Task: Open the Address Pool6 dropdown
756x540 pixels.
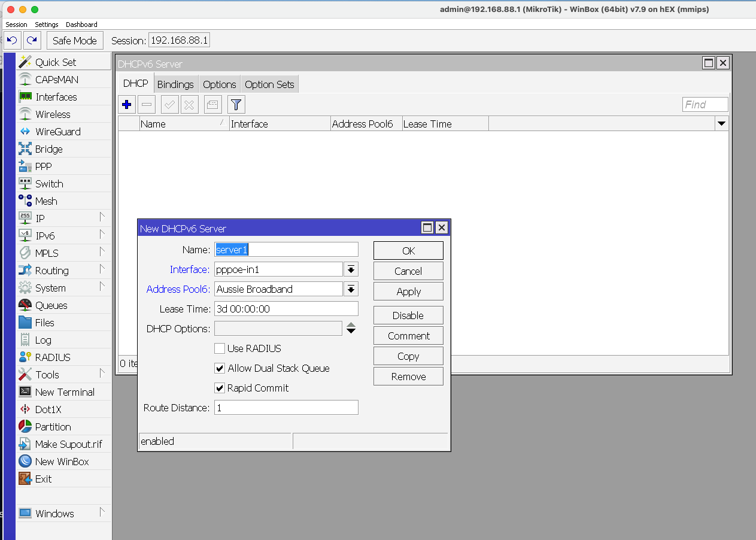Action: click(351, 289)
